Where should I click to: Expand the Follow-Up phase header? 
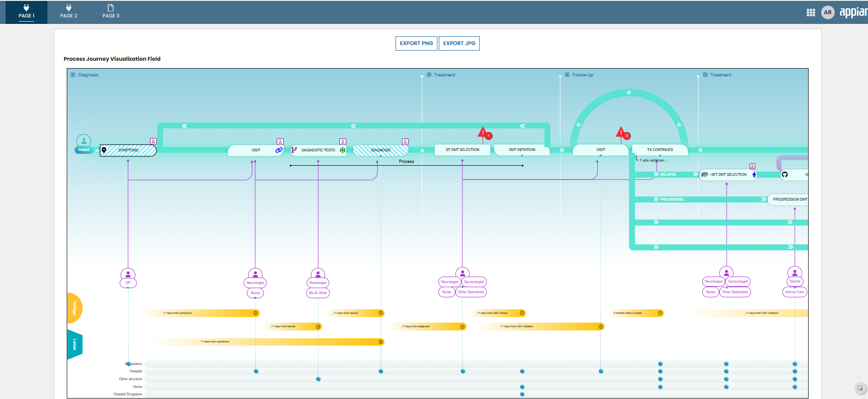pyautogui.click(x=567, y=75)
